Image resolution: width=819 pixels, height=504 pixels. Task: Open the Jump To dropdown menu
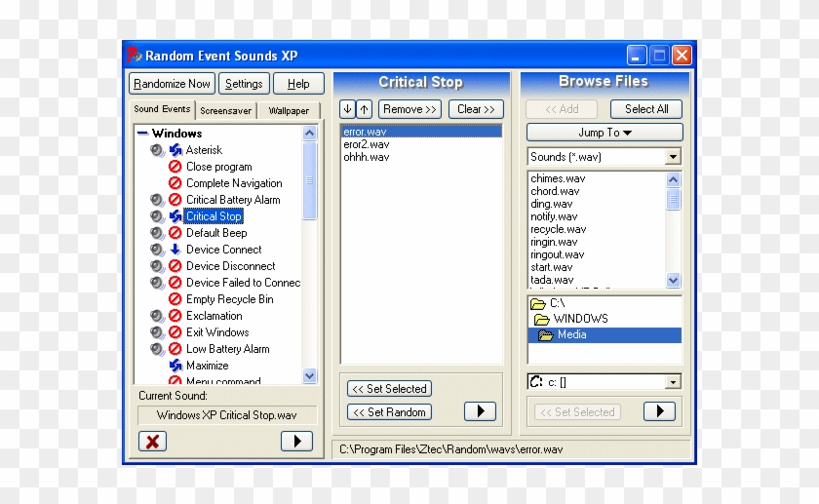(x=604, y=133)
